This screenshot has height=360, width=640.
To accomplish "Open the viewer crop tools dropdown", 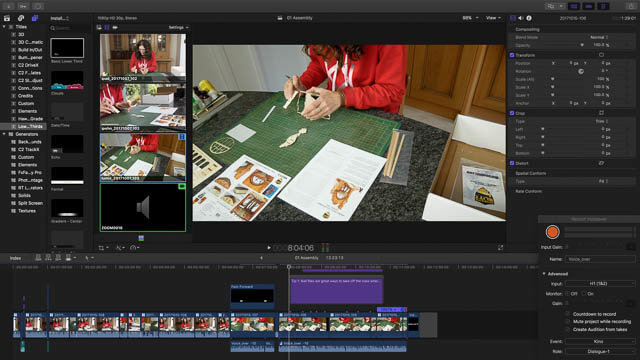I will click(104, 247).
